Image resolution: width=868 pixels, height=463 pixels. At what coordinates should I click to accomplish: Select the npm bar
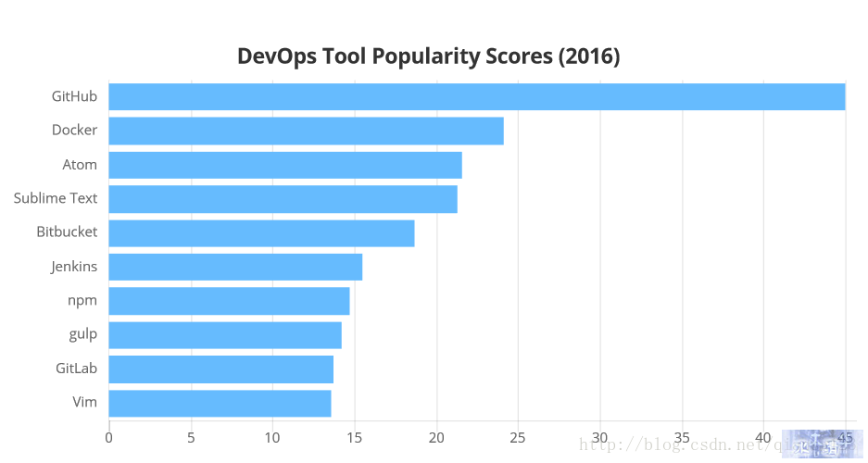229,301
